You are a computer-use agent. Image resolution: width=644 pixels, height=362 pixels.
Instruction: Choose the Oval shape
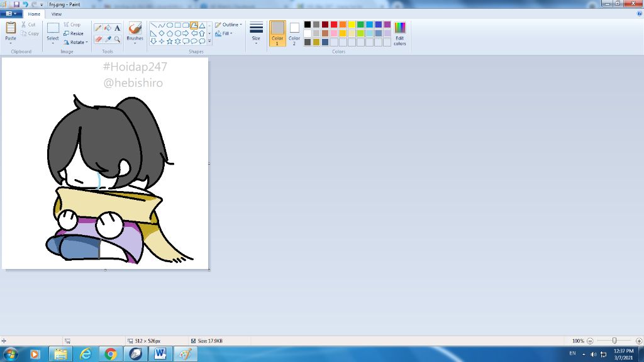[170, 25]
